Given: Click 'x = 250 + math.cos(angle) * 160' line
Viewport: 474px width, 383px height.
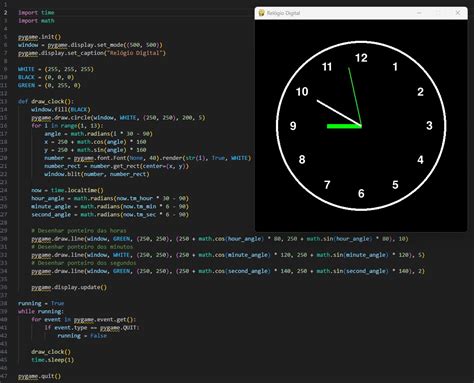Looking at the screenshot, I should pos(95,142).
